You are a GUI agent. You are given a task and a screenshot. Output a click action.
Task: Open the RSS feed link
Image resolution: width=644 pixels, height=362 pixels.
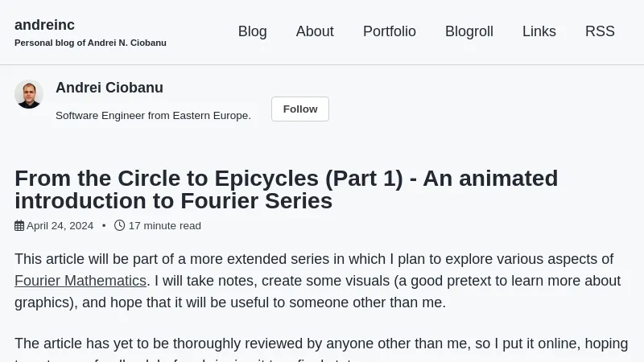click(600, 31)
